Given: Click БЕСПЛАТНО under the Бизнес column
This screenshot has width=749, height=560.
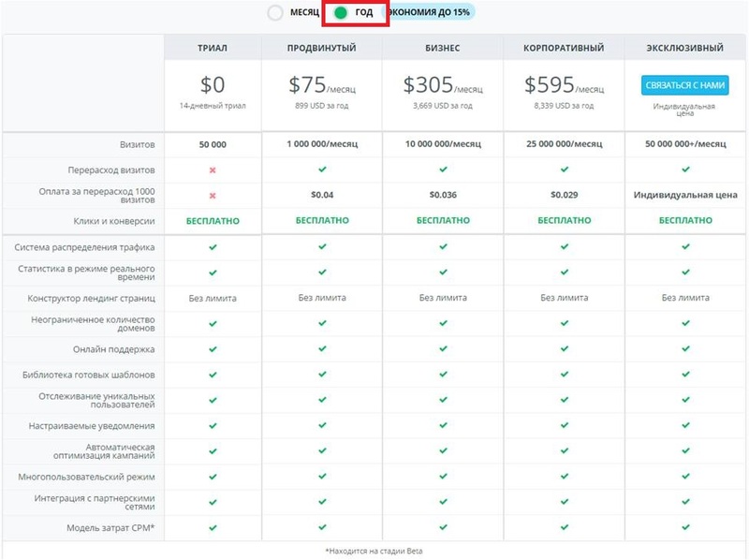Looking at the screenshot, I should point(443,221).
